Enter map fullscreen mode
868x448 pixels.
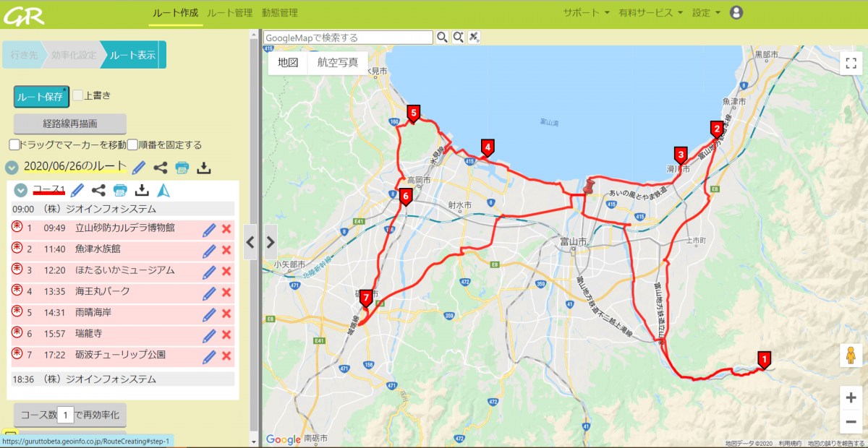tap(850, 63)
